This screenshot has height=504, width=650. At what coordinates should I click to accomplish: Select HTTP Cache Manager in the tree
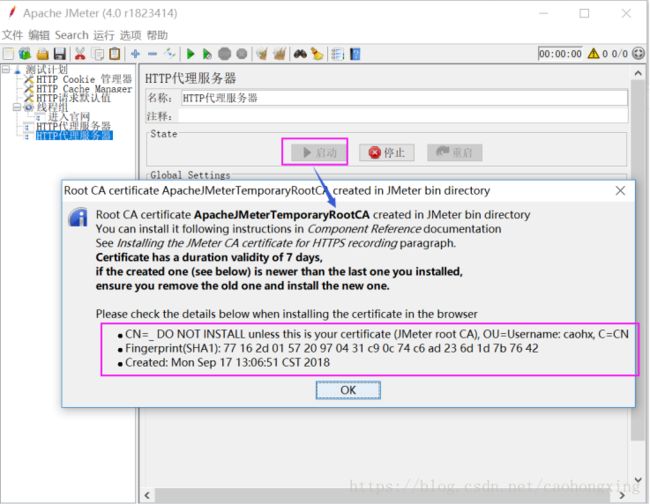coord(84,89)
